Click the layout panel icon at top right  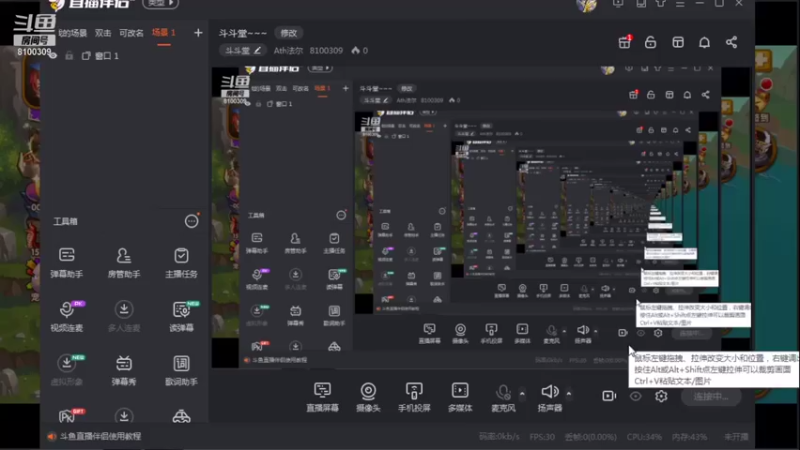coord(678,42)
